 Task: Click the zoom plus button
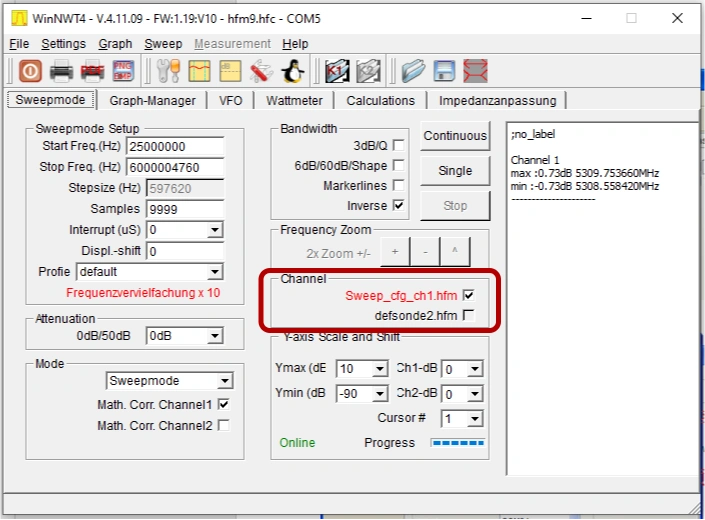(x=395, y=252)
